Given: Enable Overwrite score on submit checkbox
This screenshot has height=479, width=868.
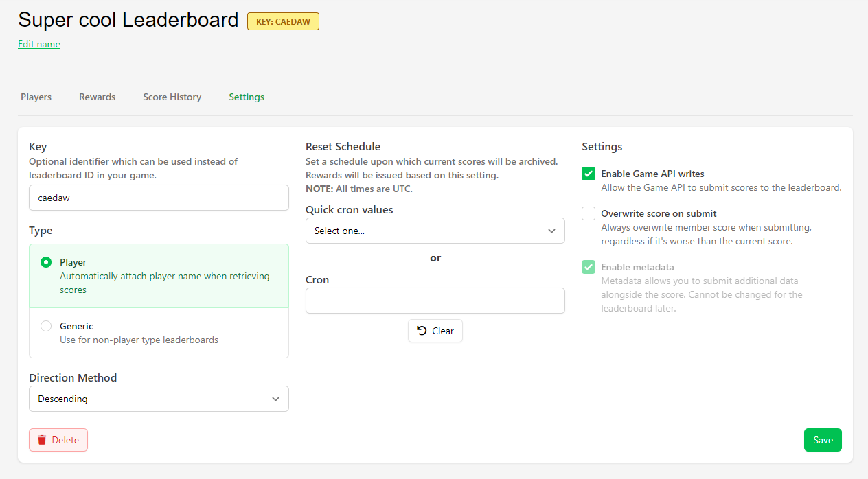Looking at the screenshot, I should tap(589, 213).
